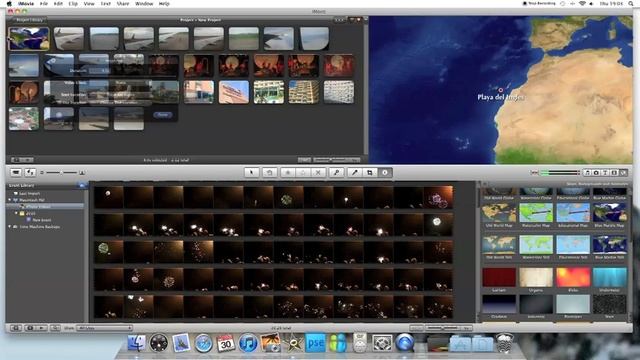This screenshot has height=360, width=640.
Task: Open the titles browser T icon
Action: 605,173
